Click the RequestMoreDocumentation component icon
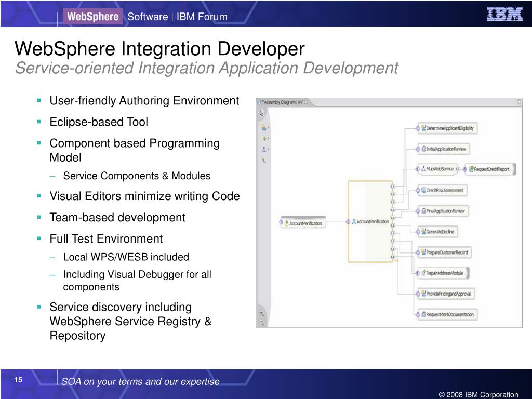Image resolution: width=532 pixels, height=399 pixels. pyautogui.click(x=424, y=314)
